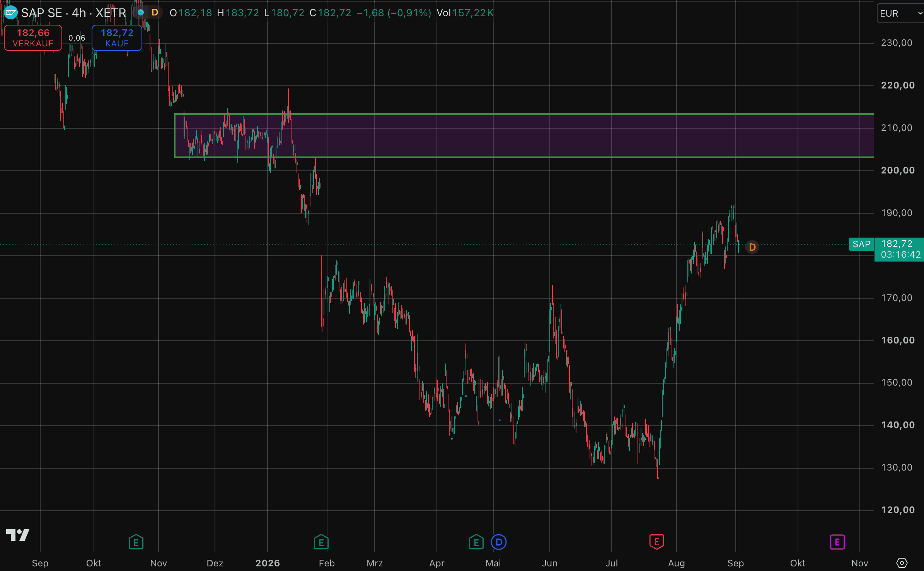This screenshot has width=924, height=571.
Task: Open the EUR currency dropdown
Action: coord(900,14)
